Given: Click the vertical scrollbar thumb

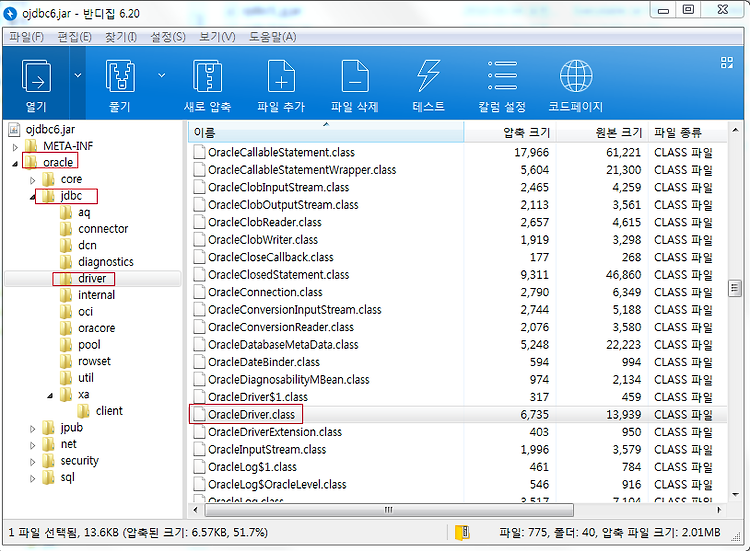Looking at the screenshot, I should [735, 288].
